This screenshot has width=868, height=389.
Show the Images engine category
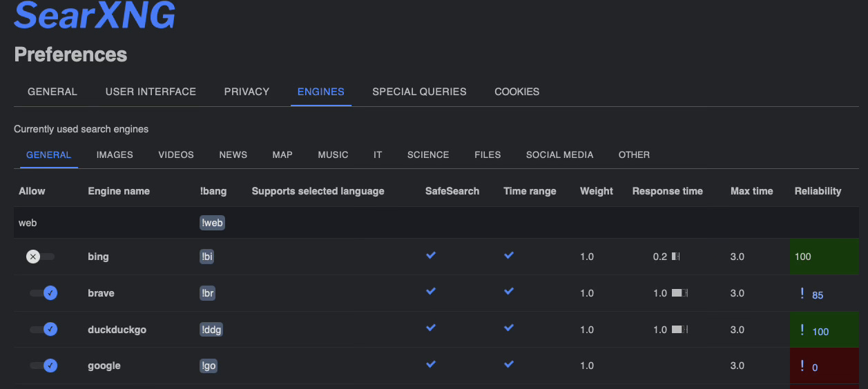(115, 155)
